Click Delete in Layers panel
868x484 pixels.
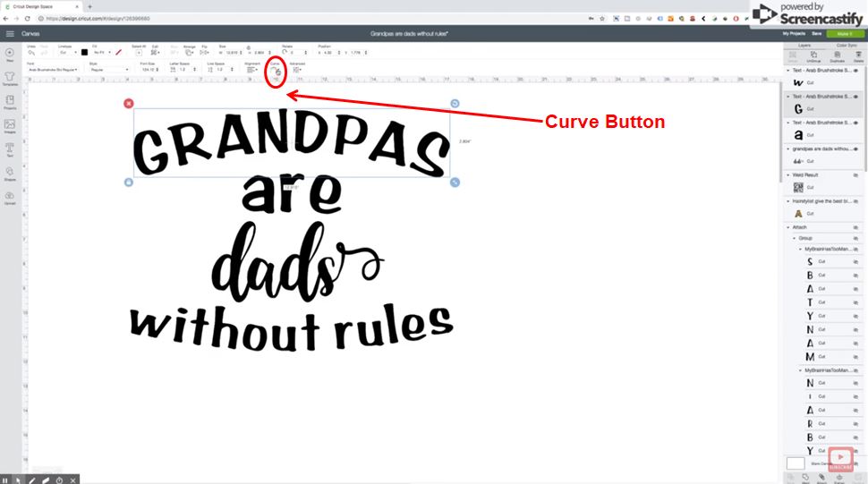pos(858,56)
